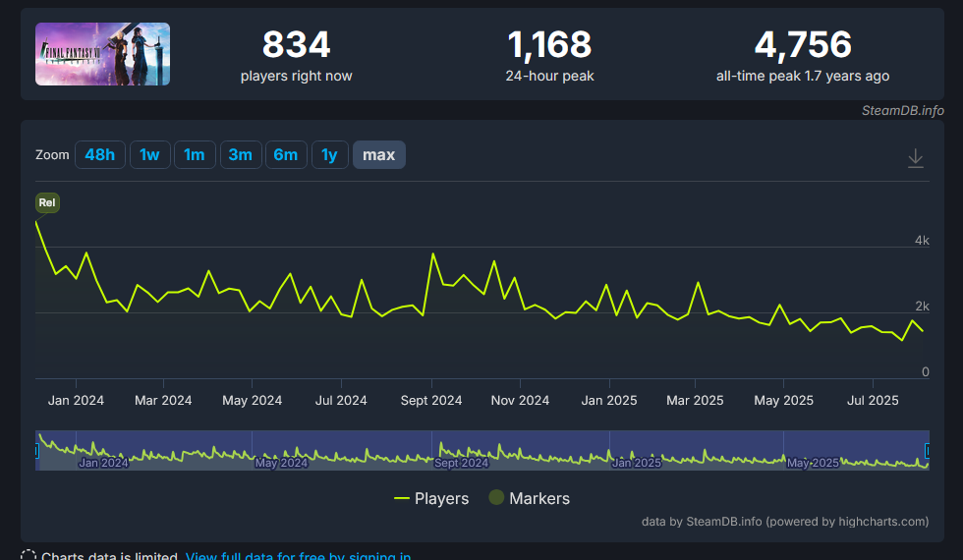Click the Final Fantasy VII game thumbnail

click(x=102, y=54)
